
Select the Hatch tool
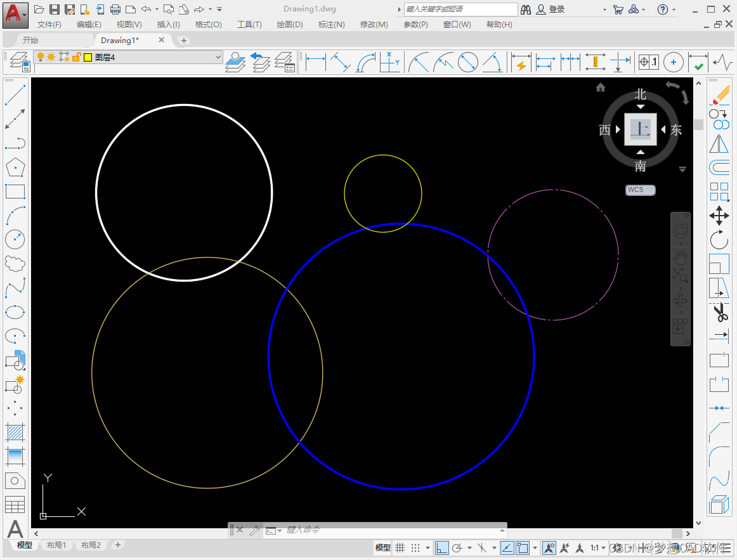coord(15,433)
